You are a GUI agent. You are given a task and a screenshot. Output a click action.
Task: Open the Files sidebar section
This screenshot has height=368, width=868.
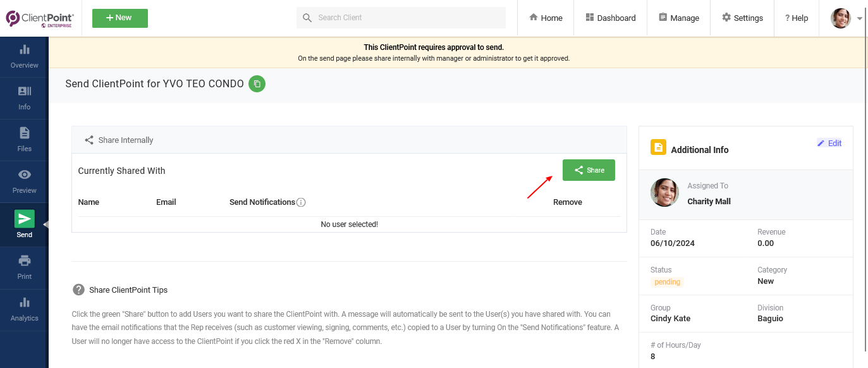24,140
